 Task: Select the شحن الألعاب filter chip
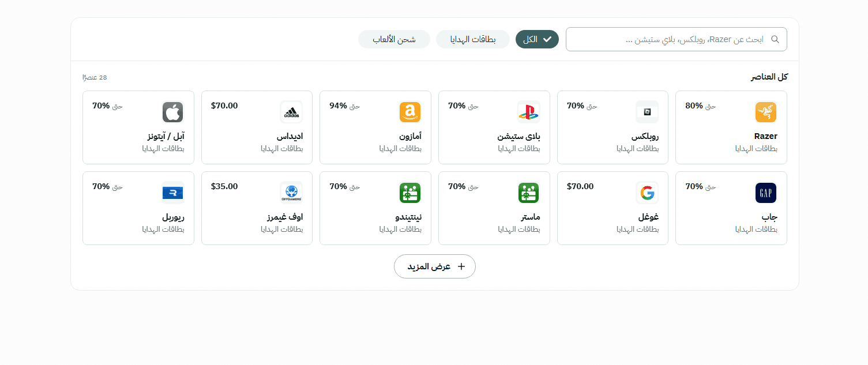[394, 39]
